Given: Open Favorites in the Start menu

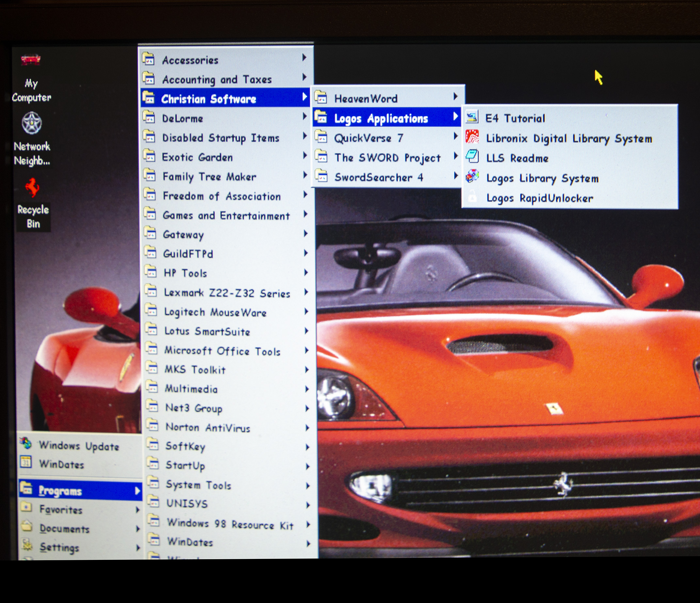Looking at the screenshot, I should (61, 509).
